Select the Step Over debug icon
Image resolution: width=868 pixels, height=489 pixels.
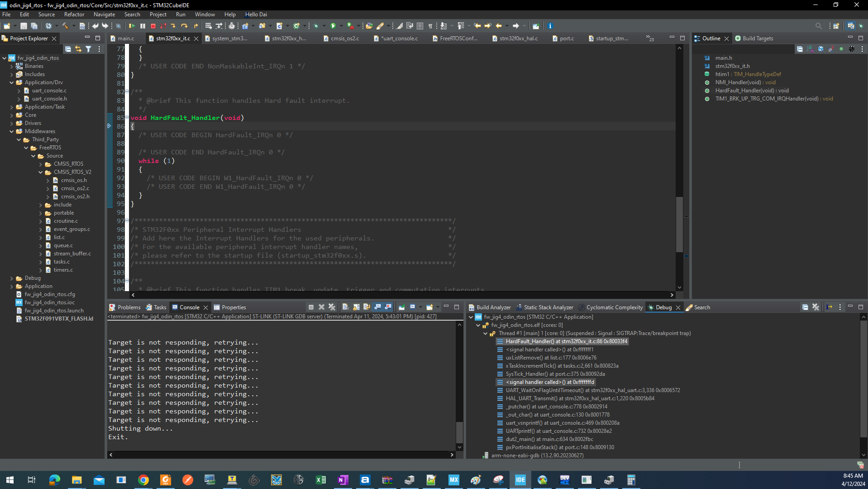tap(185, 26)
